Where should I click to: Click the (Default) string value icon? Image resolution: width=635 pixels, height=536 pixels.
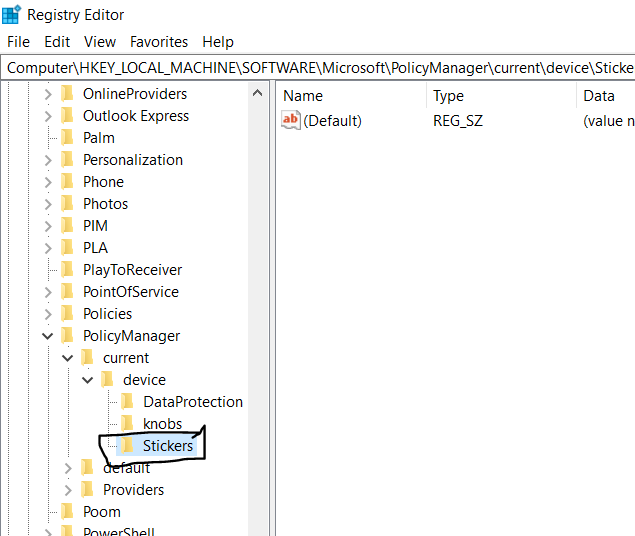point(291,121)
